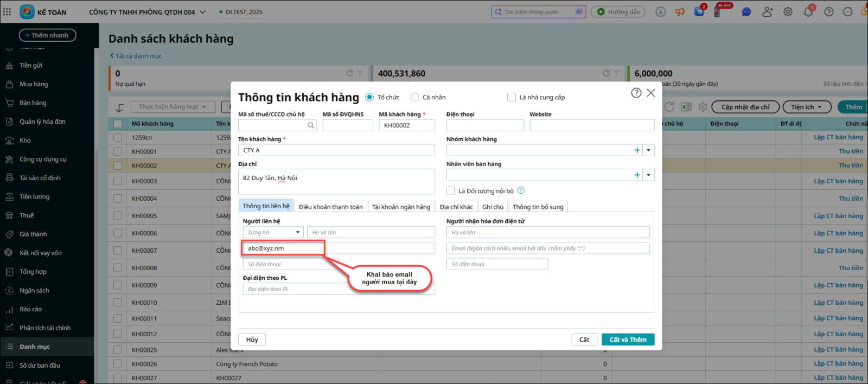Click the Tên khách hàng input field

click(x=336, y=150)
